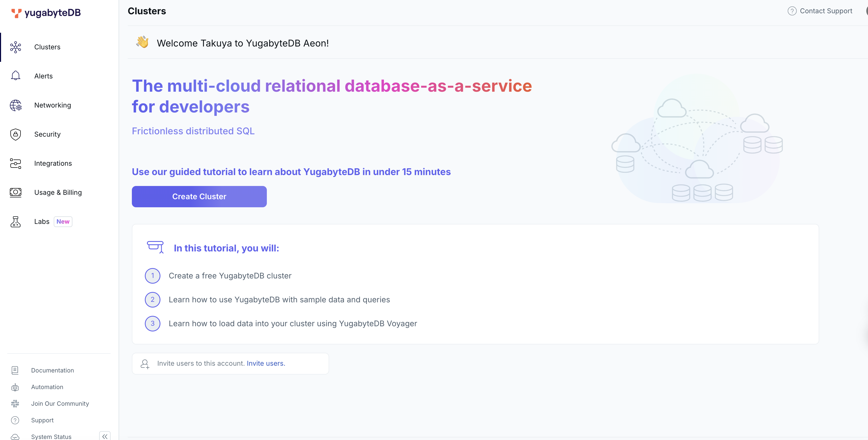Open the Documentation link

(x=53, y=370)
